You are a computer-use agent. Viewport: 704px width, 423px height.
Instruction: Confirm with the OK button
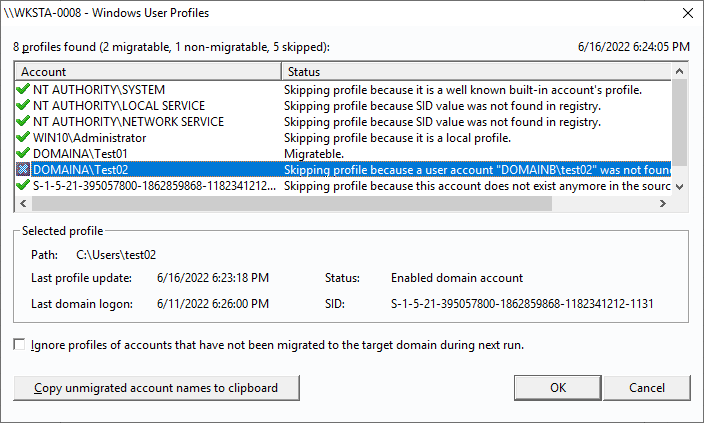(x=558, y=388)
